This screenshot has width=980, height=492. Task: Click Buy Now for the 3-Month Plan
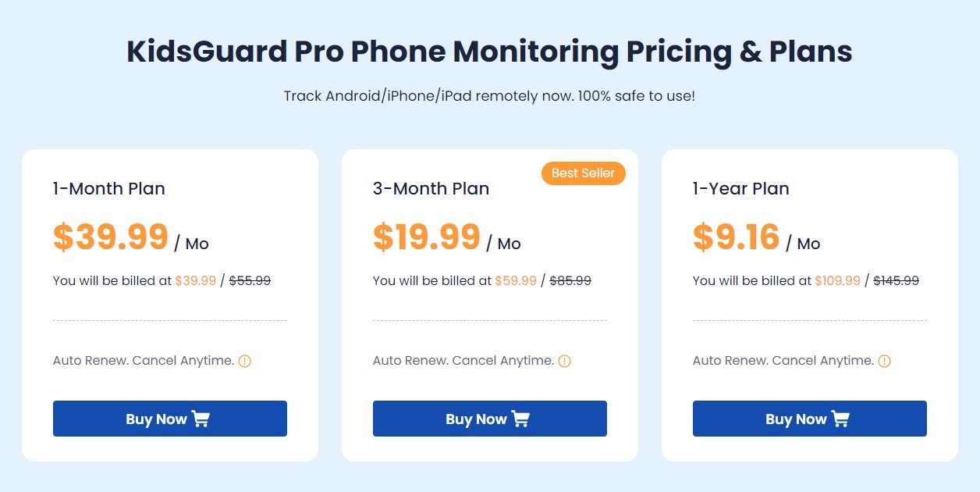(x=489, y=419)
